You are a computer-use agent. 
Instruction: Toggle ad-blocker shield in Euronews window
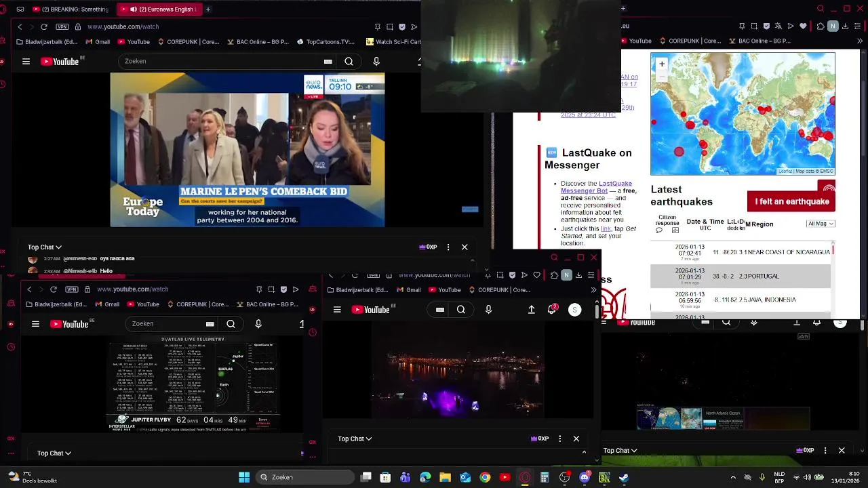pos(402,26)
